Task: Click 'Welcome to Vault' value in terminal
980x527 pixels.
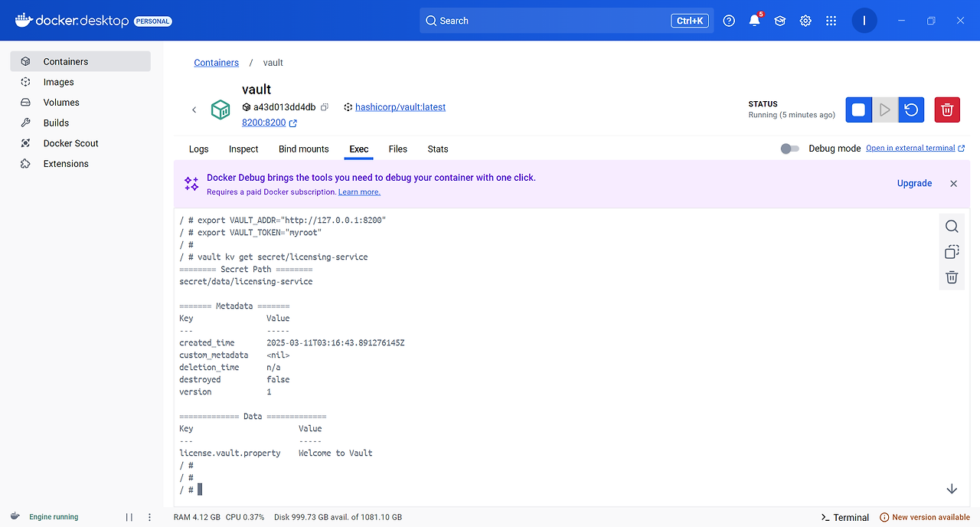Action: tap(335, 453)
